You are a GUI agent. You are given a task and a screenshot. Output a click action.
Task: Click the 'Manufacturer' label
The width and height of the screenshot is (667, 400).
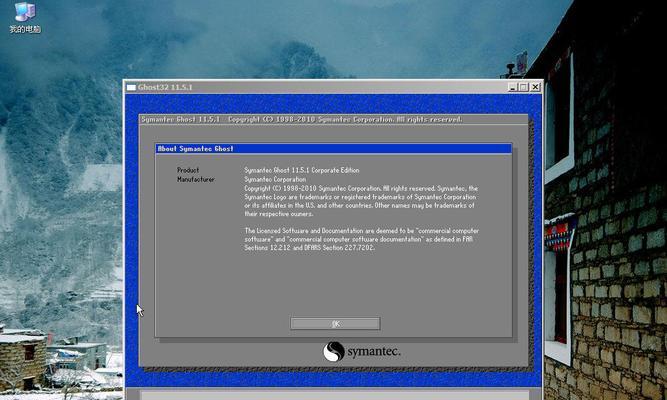pyautogui.click(x=196, y=179)
